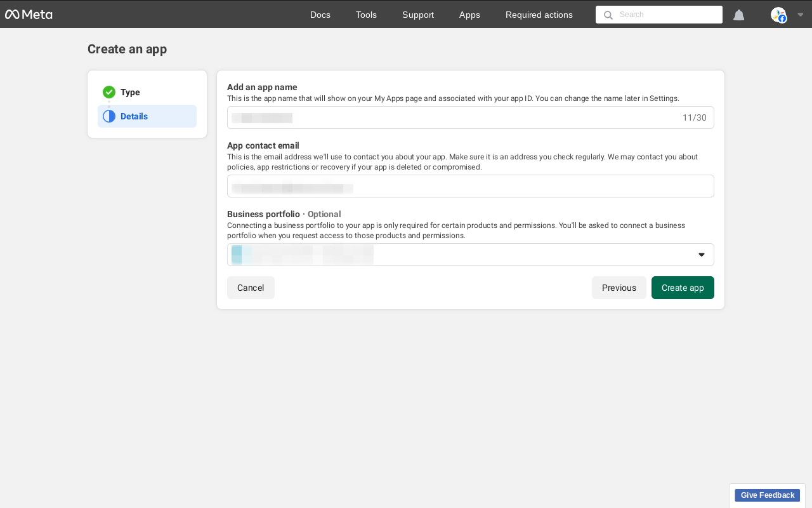Open the Docs menu
Screen dimensions: 812x508
pos(320,15)
